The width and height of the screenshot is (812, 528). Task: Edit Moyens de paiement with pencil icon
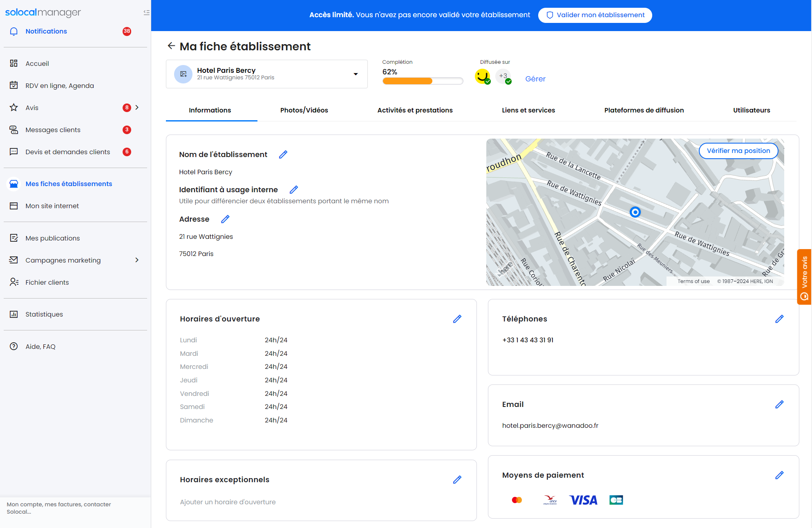[779, 475]
